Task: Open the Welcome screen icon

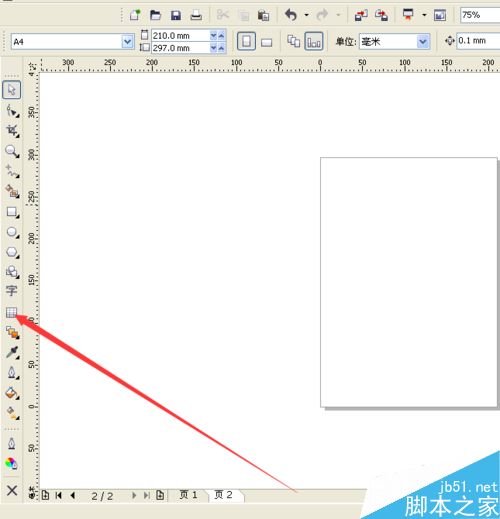Action: coord(440,15)
